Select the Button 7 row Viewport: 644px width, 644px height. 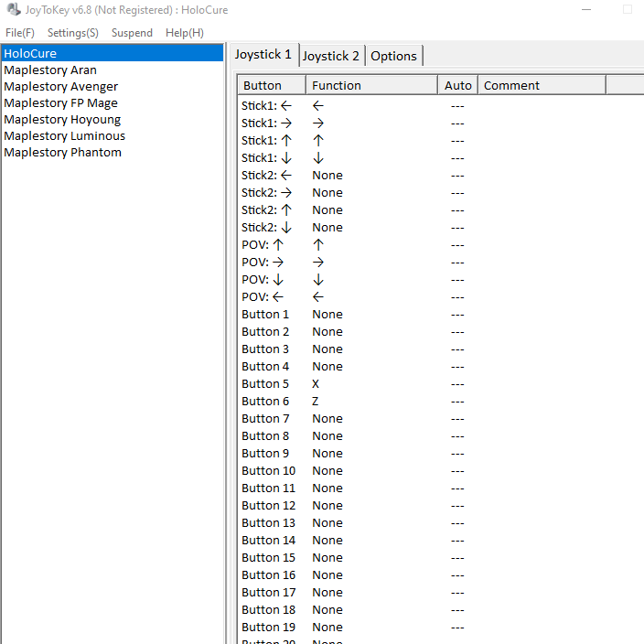439,419
